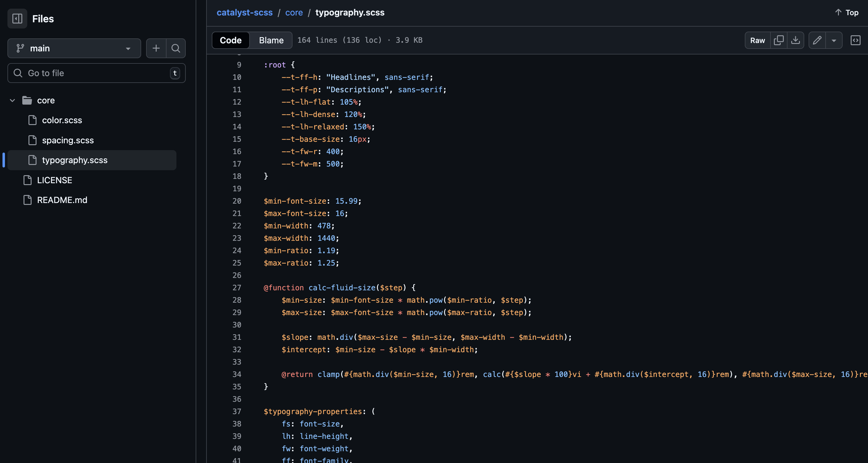This screenshot has width=868, height=463.
Task: Collapse the file tree sidebar icon
Action: [x=17, y=19]
